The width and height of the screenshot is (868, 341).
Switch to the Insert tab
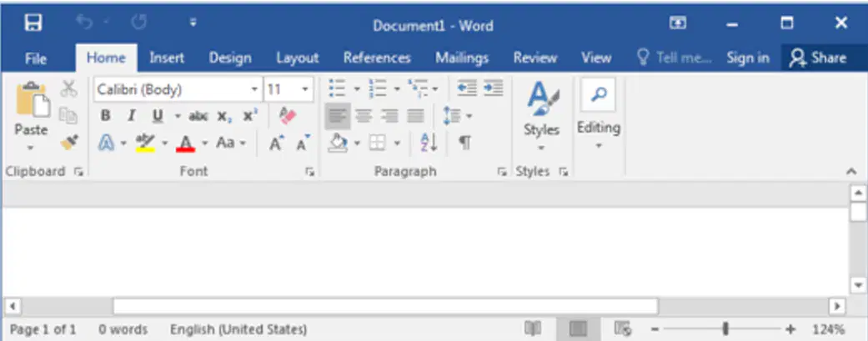[x=167, y=58]
